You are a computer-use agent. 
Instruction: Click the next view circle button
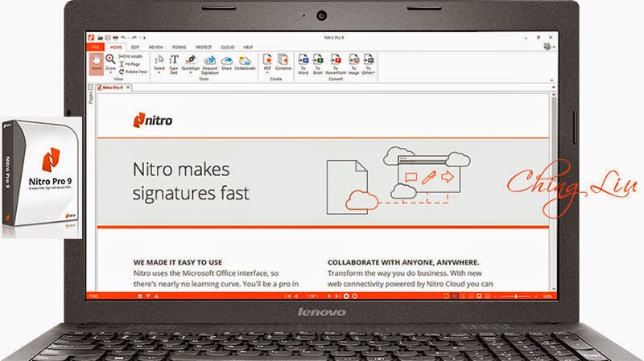[x=354, y=296]
